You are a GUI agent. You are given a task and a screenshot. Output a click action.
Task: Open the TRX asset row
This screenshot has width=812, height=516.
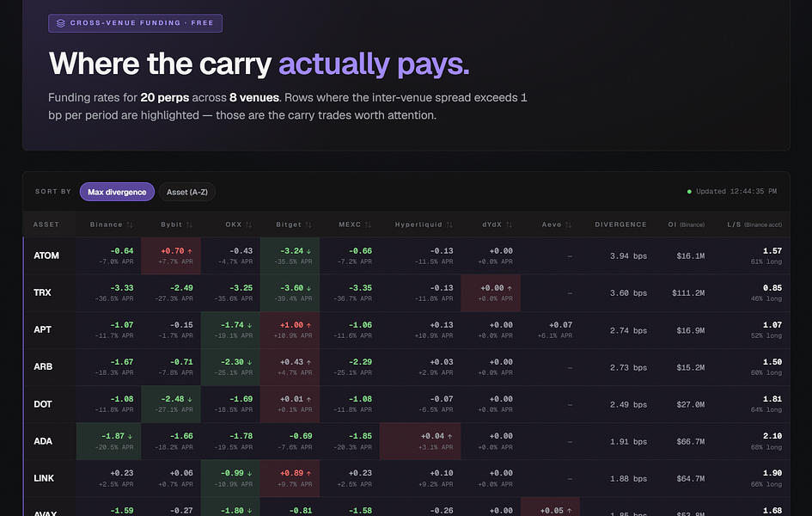click(406, 293)
